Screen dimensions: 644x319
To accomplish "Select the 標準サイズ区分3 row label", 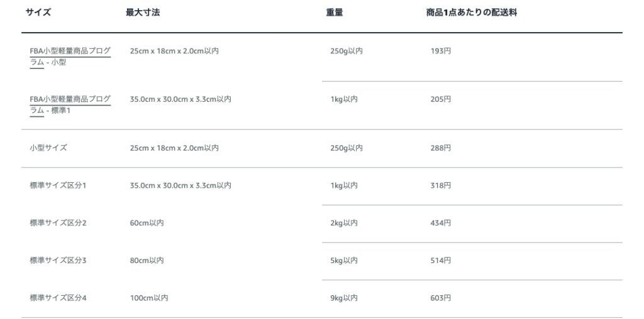I will 58,261.
